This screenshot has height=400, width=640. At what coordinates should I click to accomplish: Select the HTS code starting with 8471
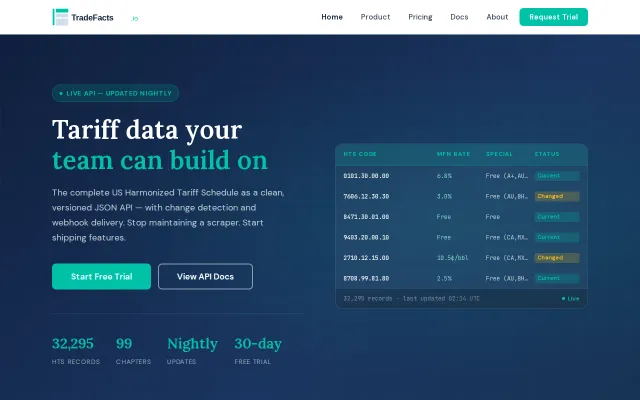[366, 217]
